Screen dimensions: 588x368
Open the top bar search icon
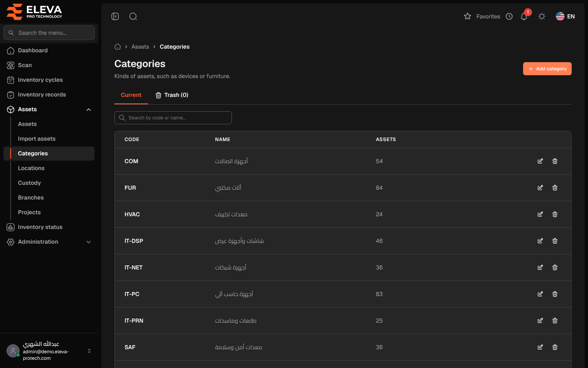click(x=133, y=16)
